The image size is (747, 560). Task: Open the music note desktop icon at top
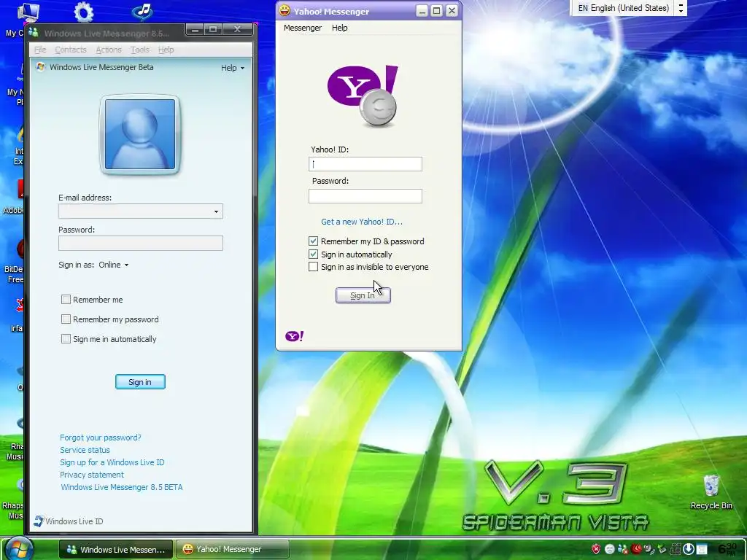pyautogui.click(x=142, y=12)
